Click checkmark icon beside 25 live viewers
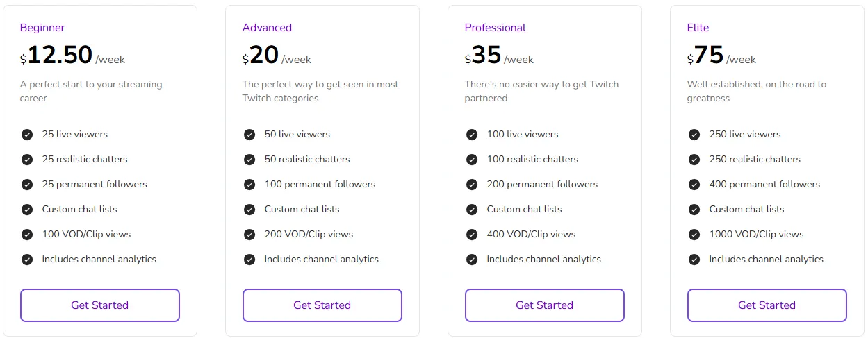This screenshot has width=868, height=338. click(27, 135)
